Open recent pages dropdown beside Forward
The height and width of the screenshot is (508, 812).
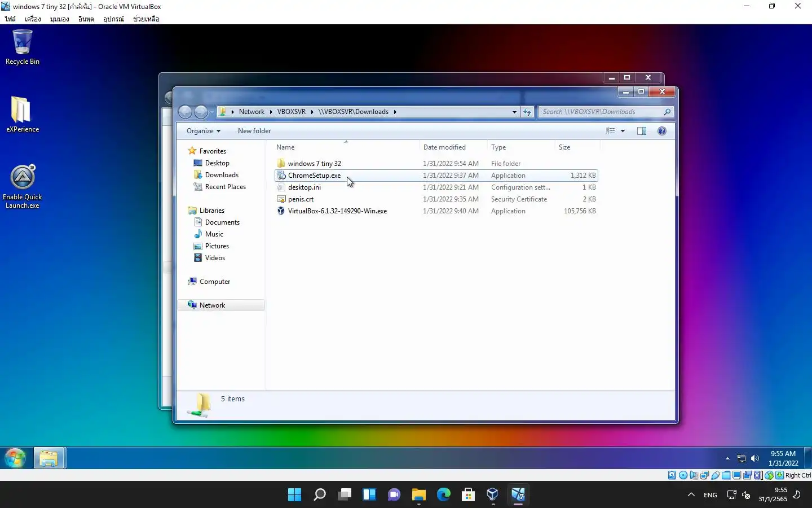click(212, 112)
